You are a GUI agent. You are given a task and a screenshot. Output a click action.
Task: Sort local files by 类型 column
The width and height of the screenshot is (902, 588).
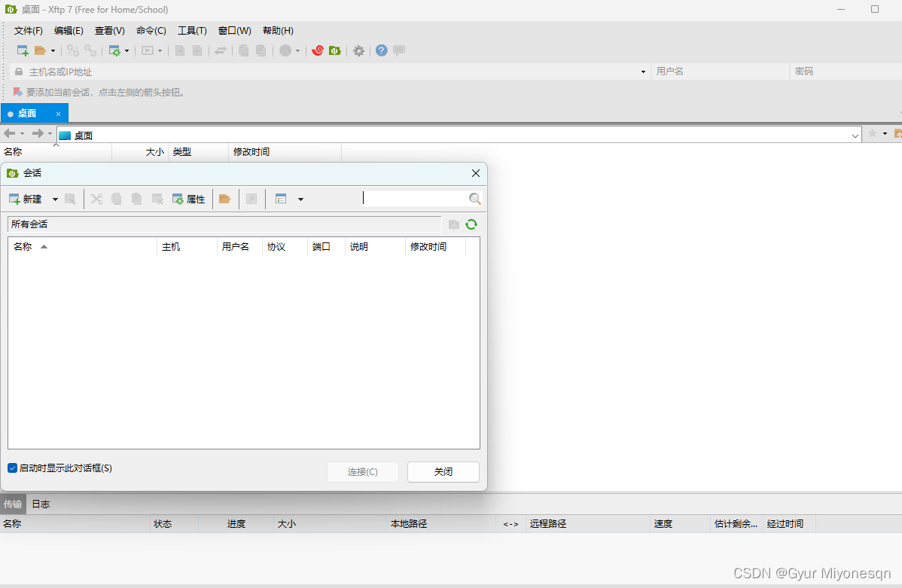[x=198, y=152]
